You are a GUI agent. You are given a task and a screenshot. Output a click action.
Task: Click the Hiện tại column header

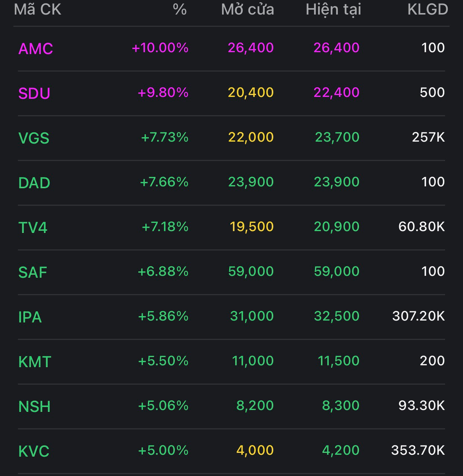[x=333, y=9]
